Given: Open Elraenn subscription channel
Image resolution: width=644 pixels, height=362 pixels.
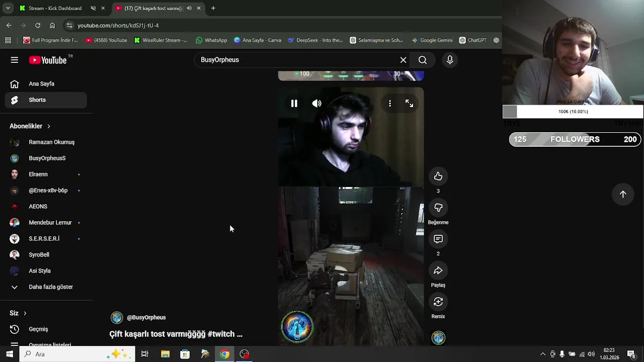Looking at the screenshot, I should [x=46, y=174].
